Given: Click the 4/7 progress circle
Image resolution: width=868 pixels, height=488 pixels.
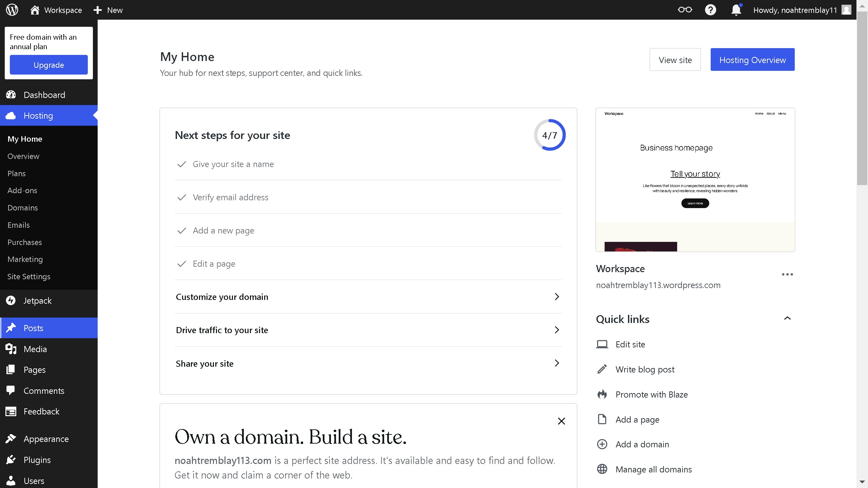Looking at the screenshot, I should 549,135.
